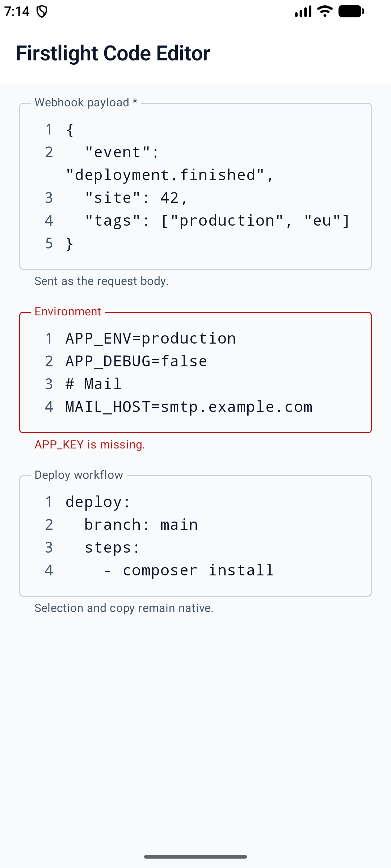Tap the battery icon in the status bar
The width and height of the screenshot is (391, 868).
(x=351, y=11)
